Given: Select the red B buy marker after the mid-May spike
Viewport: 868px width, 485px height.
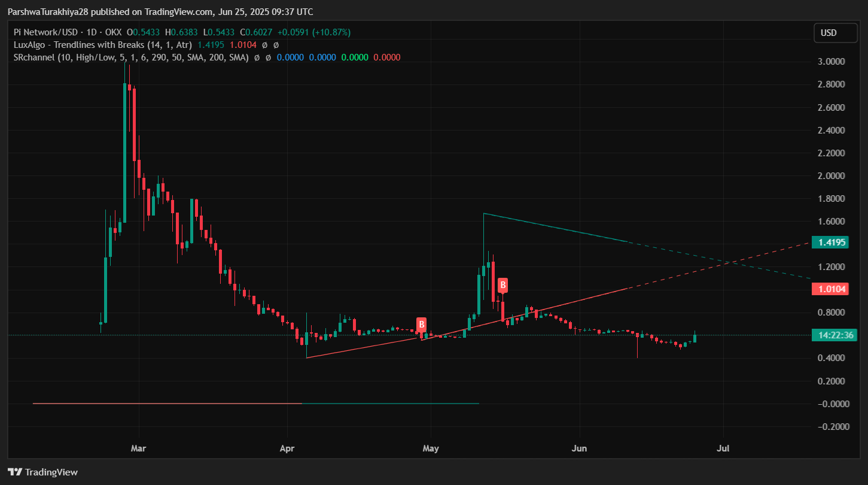Looking at the screenshot, I should 502,285.
